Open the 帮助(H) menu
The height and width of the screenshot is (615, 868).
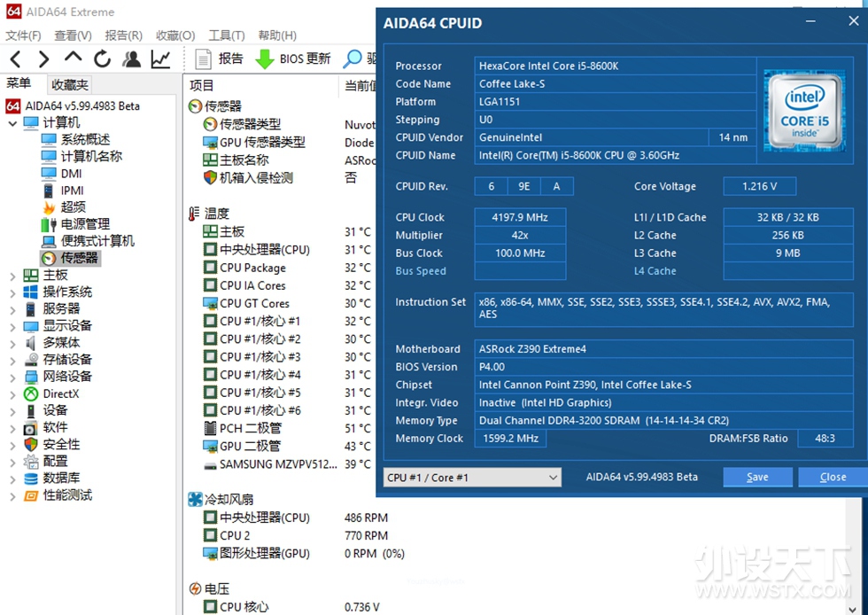277,35
